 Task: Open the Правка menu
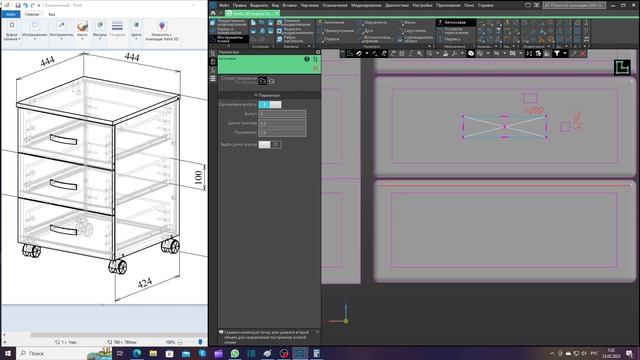pyautogui.click(x=240, y=5)
